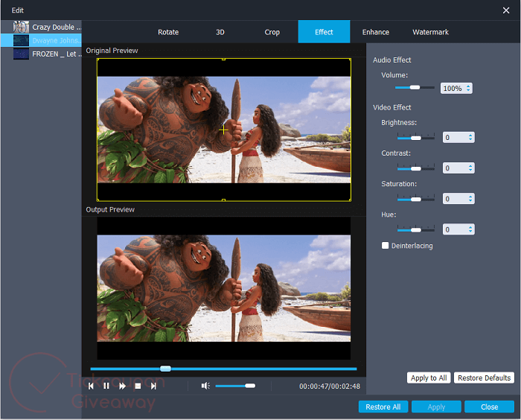
Task: Click the Close button
Action: click(x=490, y=407)
